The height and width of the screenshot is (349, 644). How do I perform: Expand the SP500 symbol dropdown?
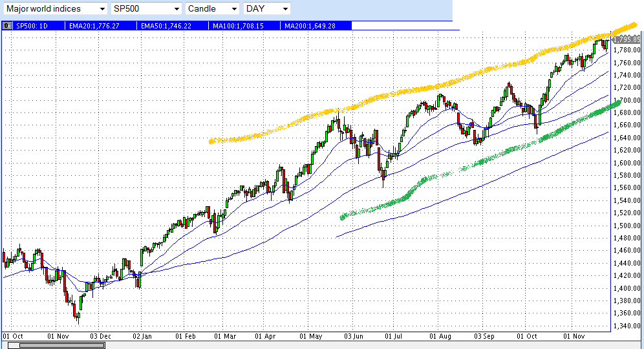pyautogui.click(x=146, y=8)
